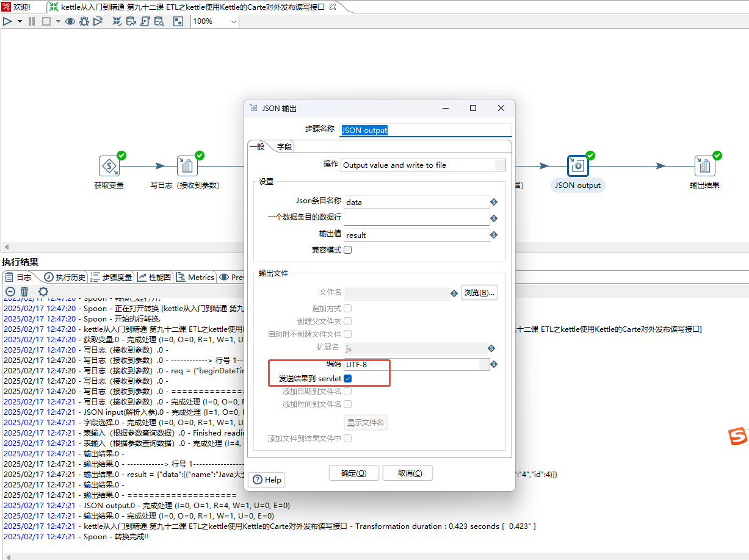The width and height of the screenshot is (749, 560).
Task: Click the 输出值 field containing result
Action: (x=416, y=235)
